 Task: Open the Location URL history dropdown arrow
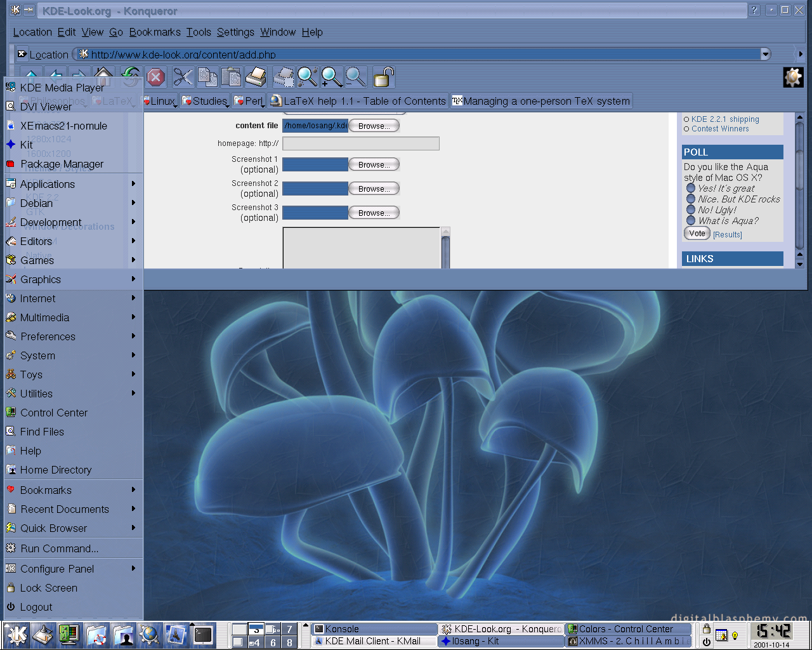click(766, 54)
